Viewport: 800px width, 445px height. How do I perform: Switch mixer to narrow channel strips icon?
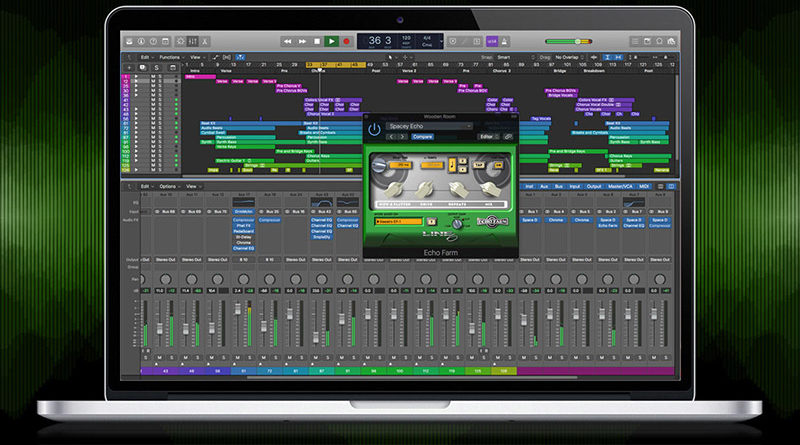661,187
